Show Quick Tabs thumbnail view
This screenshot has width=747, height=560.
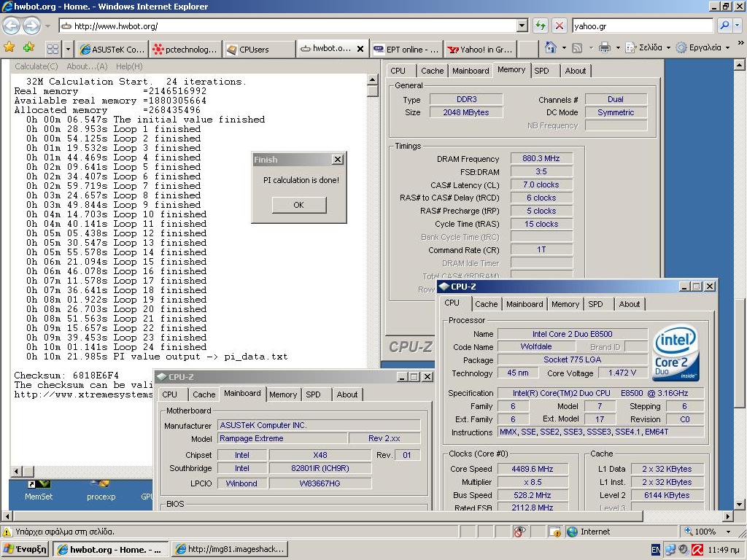[53, 49]
